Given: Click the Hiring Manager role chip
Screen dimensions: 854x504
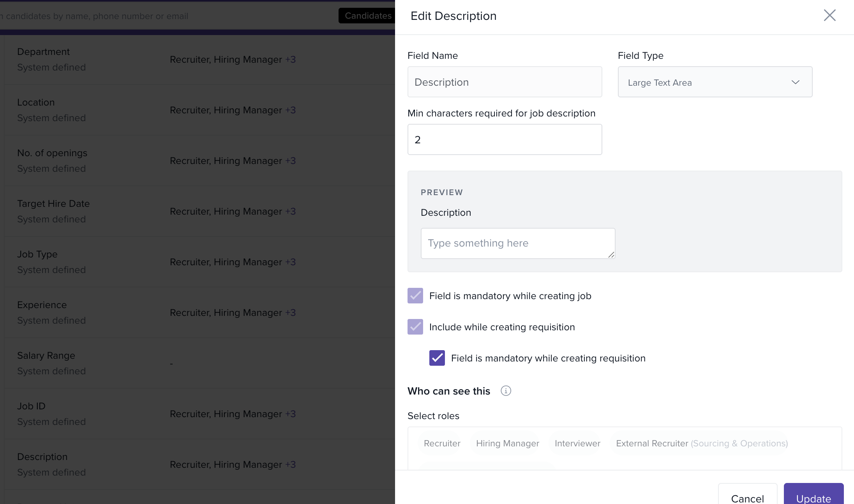Looking at the screenshot, I should click(x=507, y=443).
